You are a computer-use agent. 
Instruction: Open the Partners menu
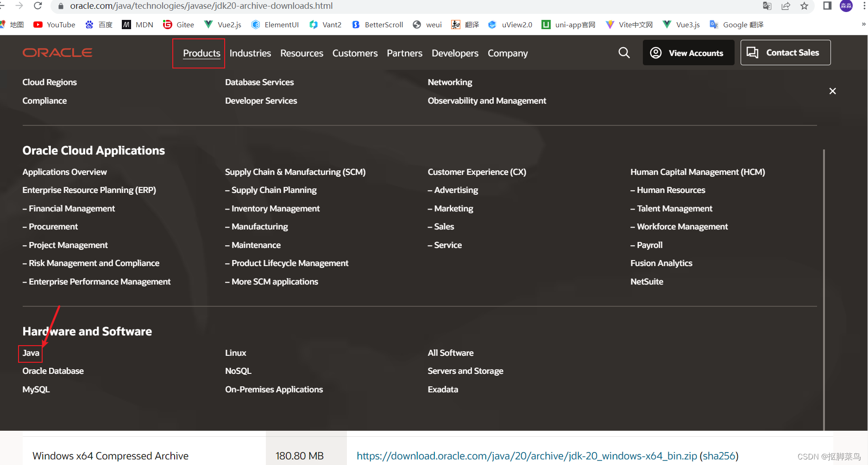(x=404, y=53)
